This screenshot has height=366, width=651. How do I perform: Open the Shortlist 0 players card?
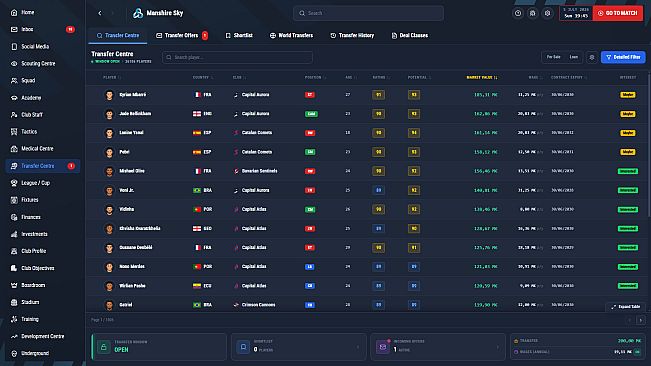point(299,346)
